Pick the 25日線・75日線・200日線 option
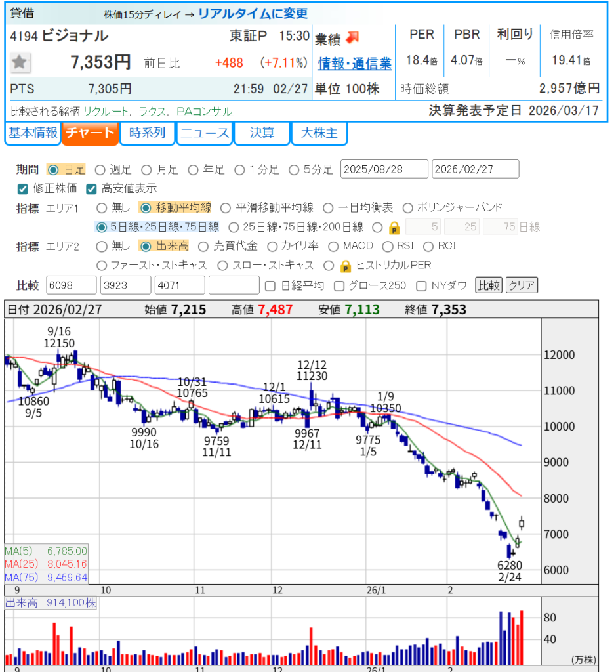 [233, 228]
